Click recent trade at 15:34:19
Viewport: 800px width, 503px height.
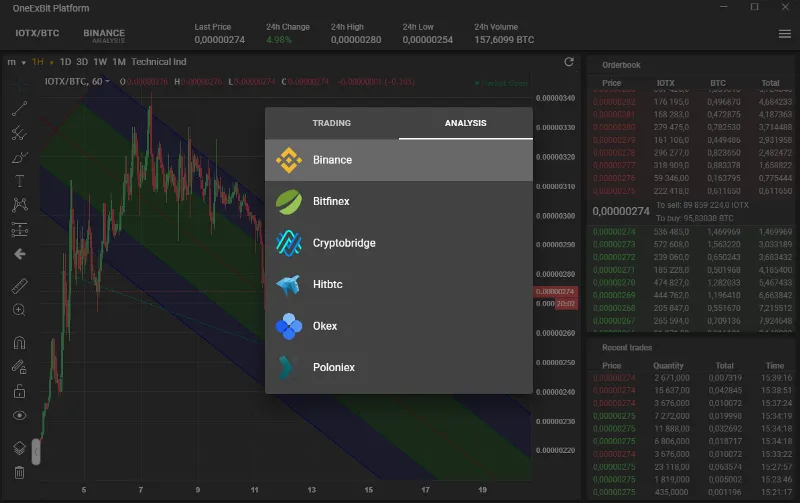pyautogui.click(x=692, y=416)
